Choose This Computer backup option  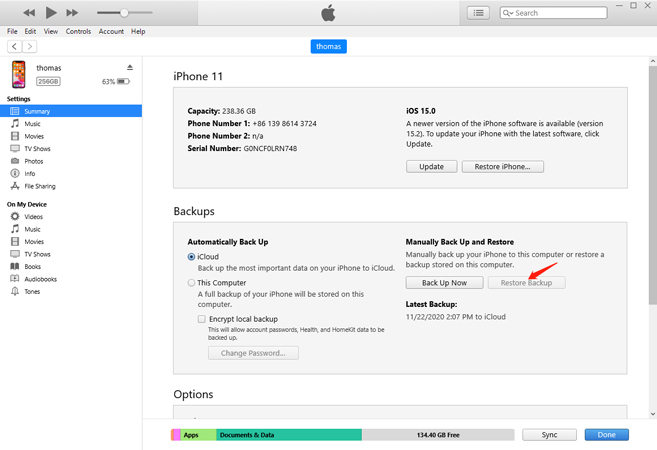[x=192, y=283]
